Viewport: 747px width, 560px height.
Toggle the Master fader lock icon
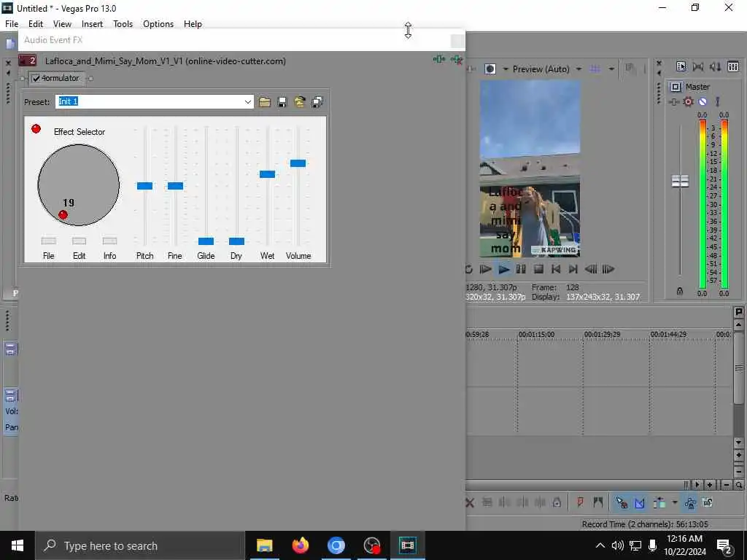[680, 291]
